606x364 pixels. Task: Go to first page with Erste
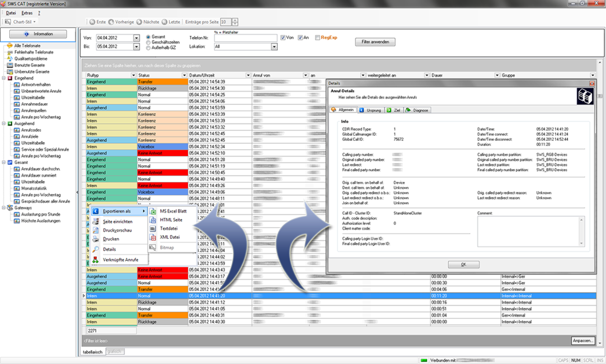click(x=97, y=22)
